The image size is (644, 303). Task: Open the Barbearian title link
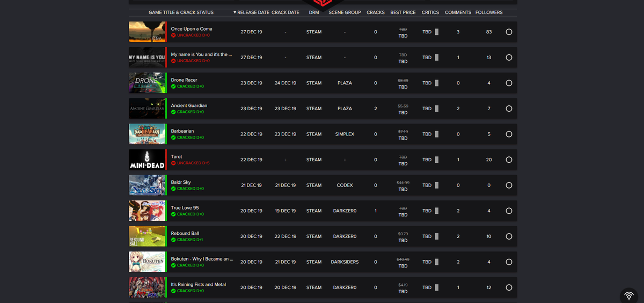click(x=182, y=131)
